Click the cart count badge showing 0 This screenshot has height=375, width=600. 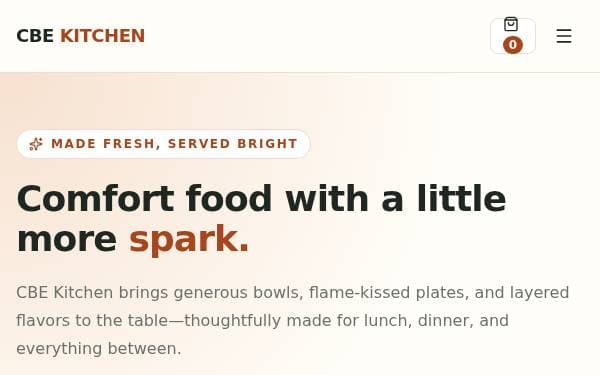coord(513,45)
